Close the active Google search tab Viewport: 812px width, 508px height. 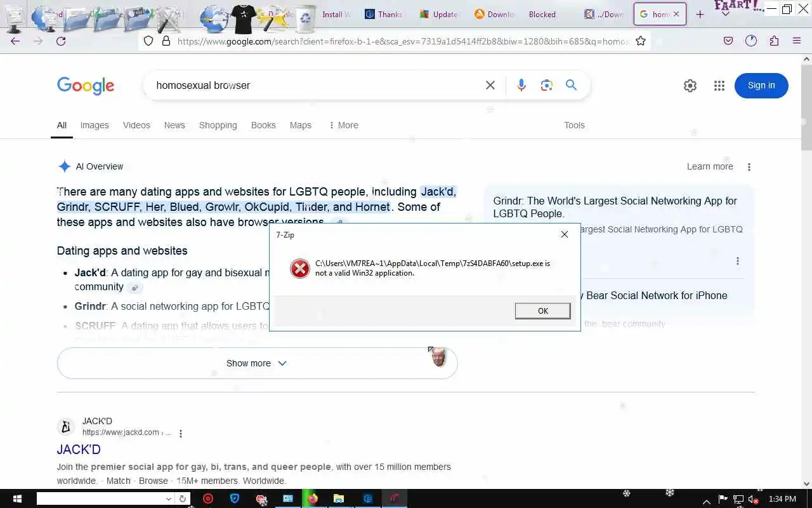[676, 14]
